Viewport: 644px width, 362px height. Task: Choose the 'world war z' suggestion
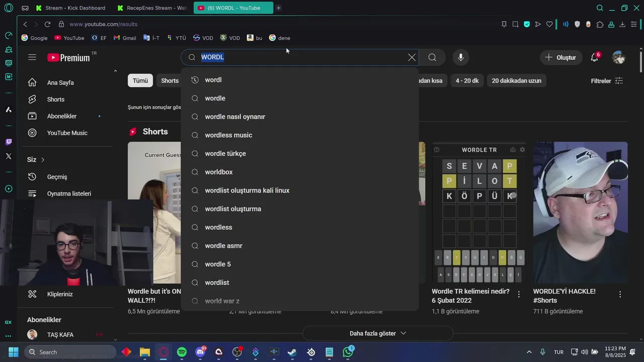pyautogui.click(x=300, y=301)
